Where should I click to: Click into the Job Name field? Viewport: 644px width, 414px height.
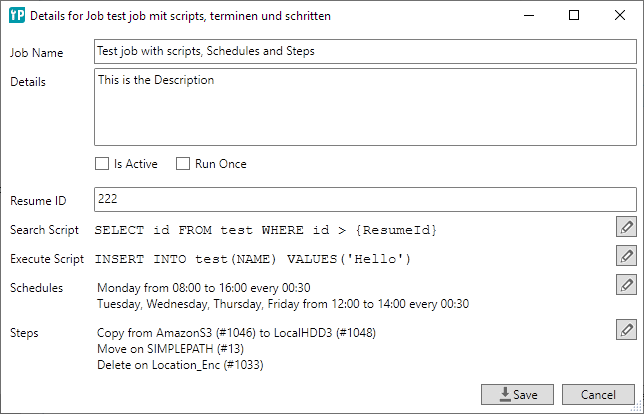[x=365, y=51]
